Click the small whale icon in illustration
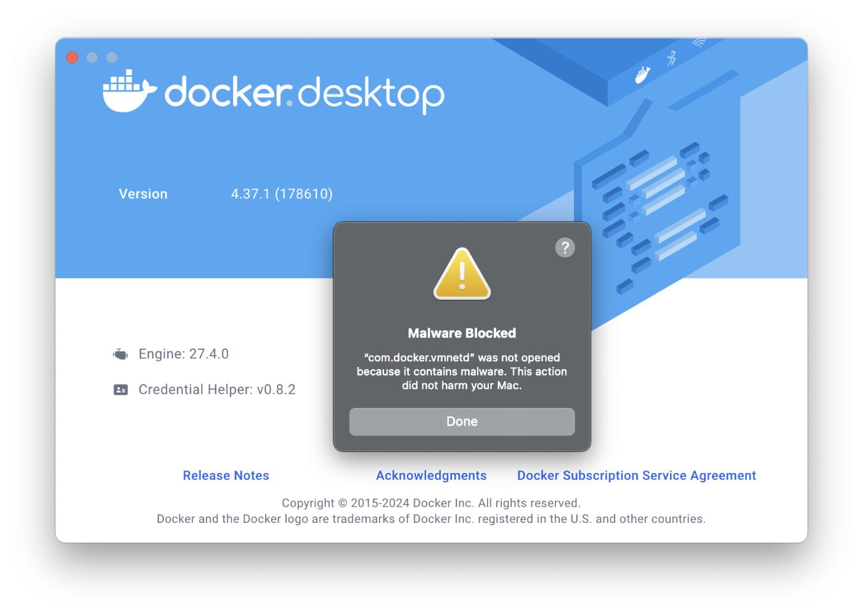This screenshot has width=863, height=616. [642, 75]
